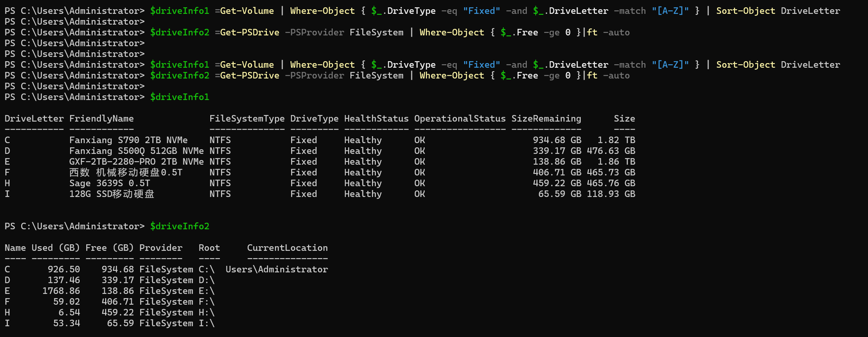Click the OperationalStatus column header
This screenshot has height=337, width=868.
(460, 118)
